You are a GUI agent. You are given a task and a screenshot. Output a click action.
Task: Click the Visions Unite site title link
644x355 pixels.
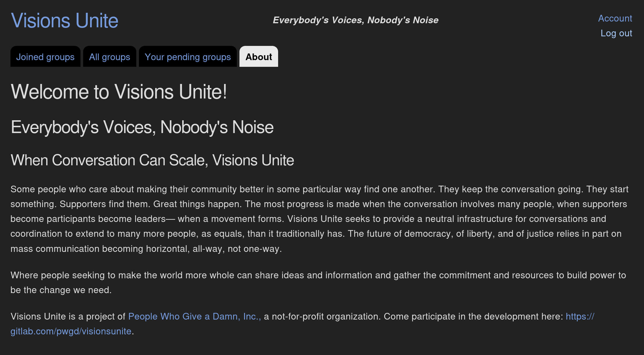tap(65, 21)
